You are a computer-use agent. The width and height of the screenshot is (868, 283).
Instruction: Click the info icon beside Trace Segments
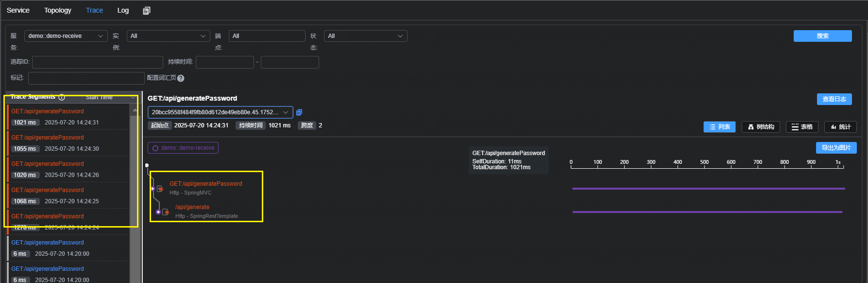pos(62,97)
